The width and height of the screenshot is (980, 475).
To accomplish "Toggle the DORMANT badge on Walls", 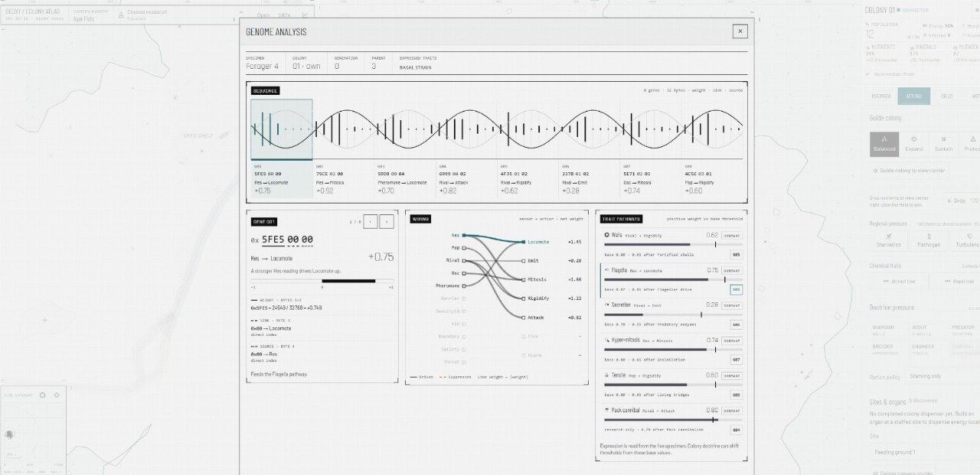I will [x=732, y=236].
